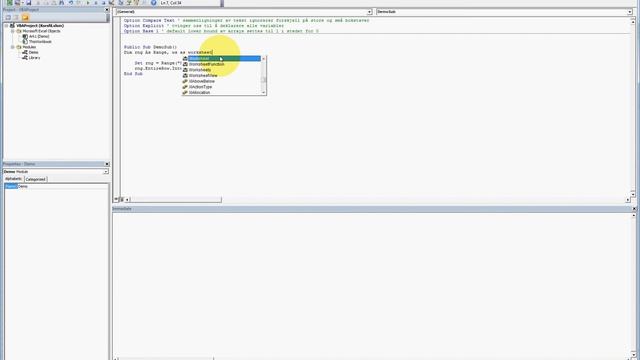Image resolution: width=640 pixels, height=360 pixels.
Task: Switch to the Alphabetic properties tab
Action: point(13,179)
